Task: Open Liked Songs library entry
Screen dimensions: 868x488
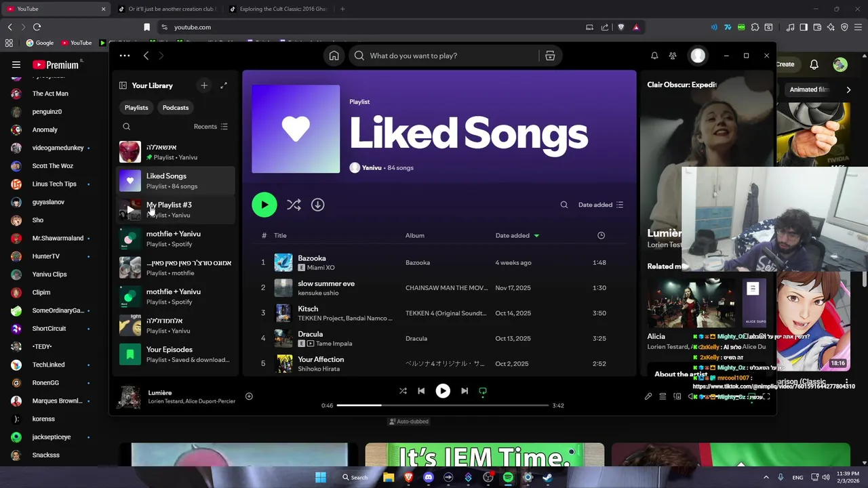Action: (x=176, y=181)
